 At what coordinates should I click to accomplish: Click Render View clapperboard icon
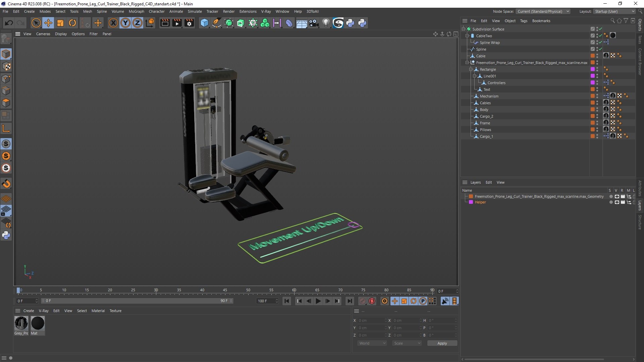(165, 23)
